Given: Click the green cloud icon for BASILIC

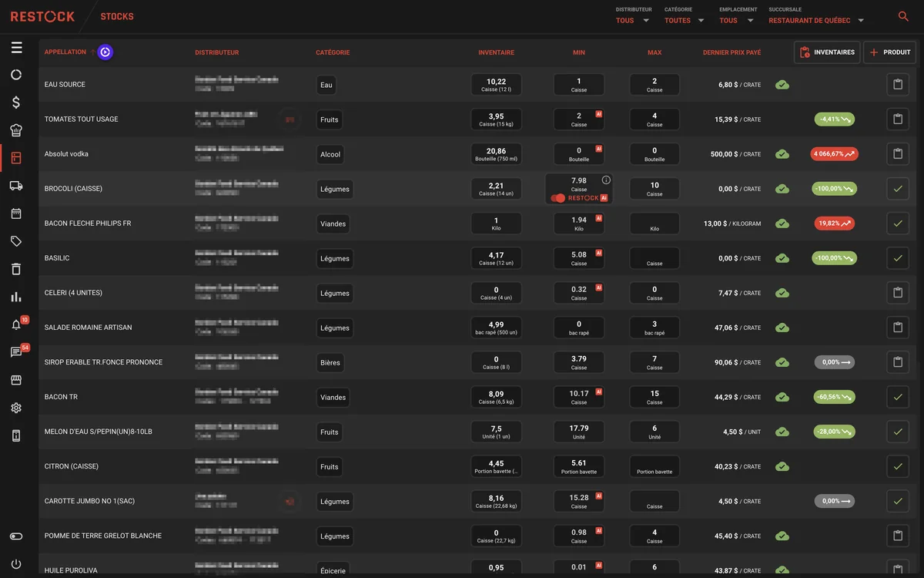Looking at the screenshot, I should [782, 258].
